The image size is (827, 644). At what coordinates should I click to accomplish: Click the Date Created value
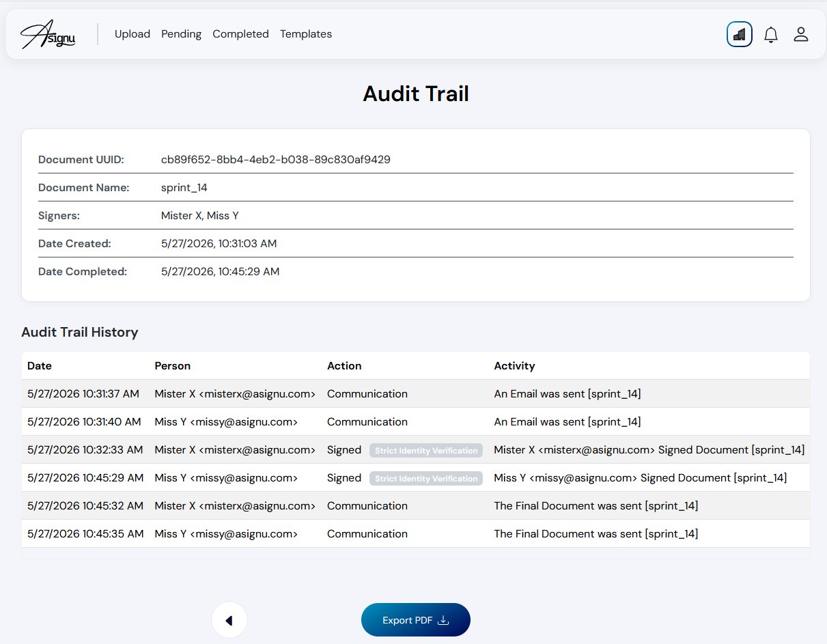219,243
